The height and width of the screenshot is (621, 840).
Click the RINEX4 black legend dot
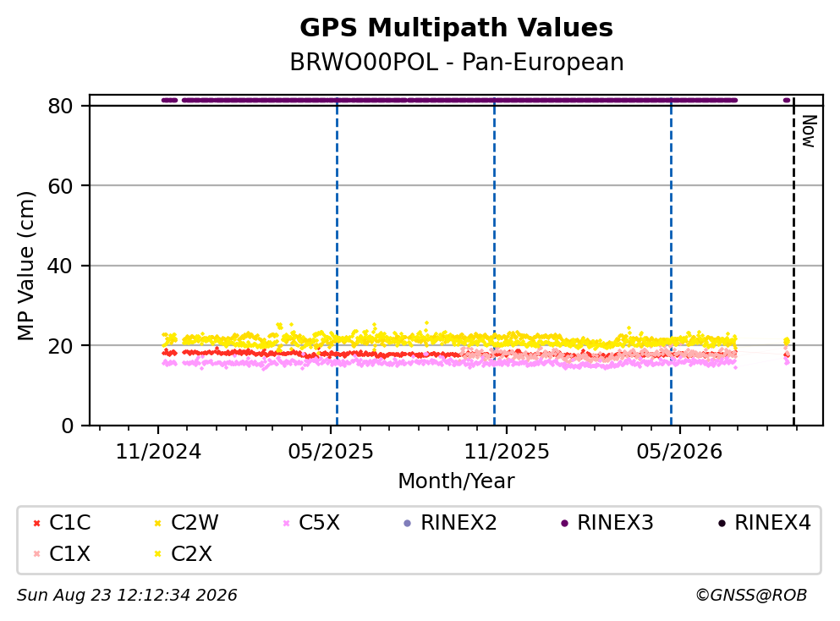click(722, 523)
